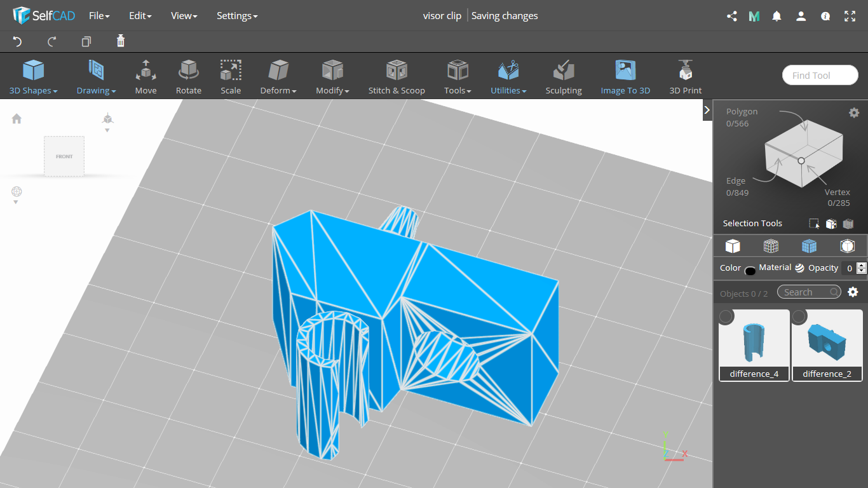Image resolution: width=868 pixels, height=488 pixels.
Task: Open the black Color swatch
Action: 750,271
